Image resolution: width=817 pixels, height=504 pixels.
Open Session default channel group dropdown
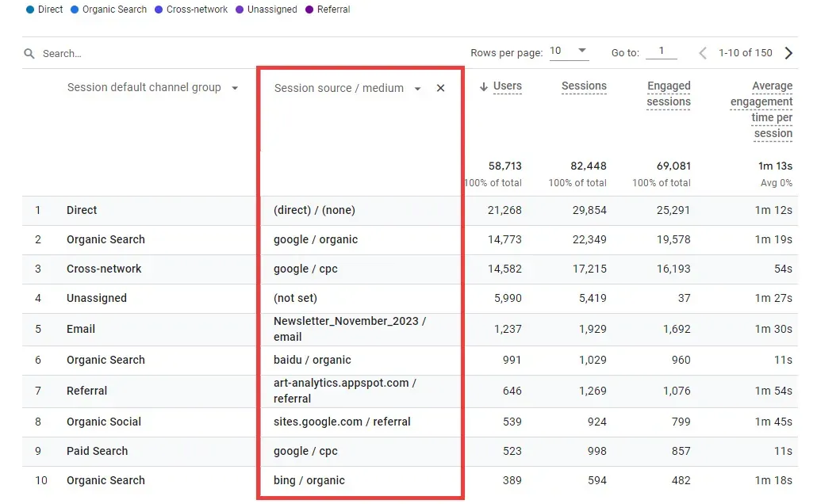point(235,88)
